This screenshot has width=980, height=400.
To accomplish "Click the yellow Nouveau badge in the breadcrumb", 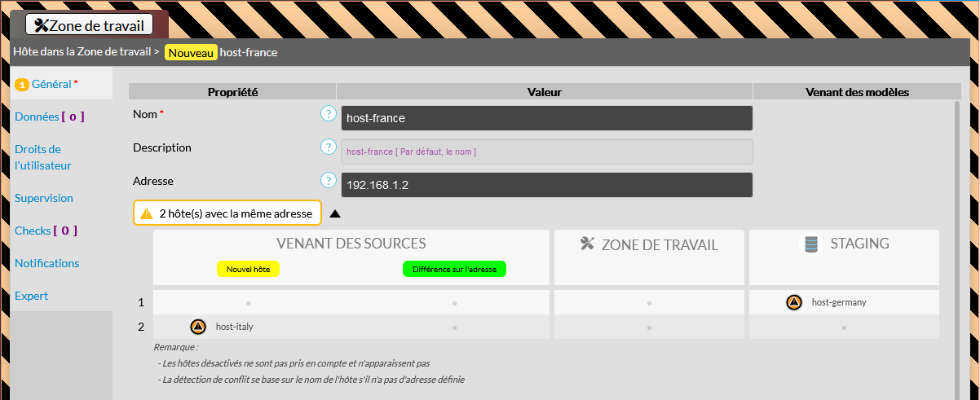I will pos(191,52).
